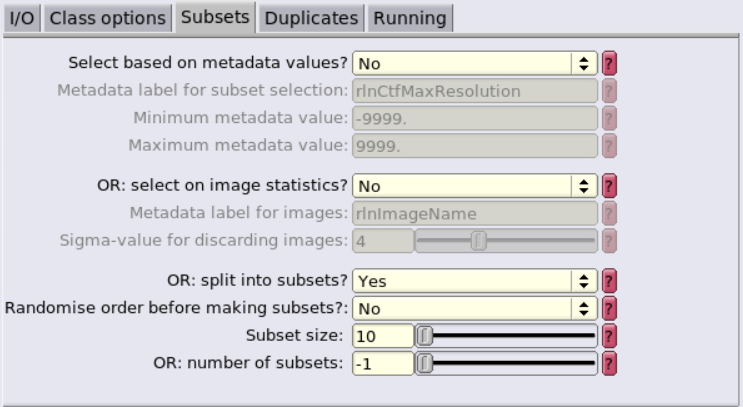
Task: Open the Duplicates tab
Action: (x=311, y=18)
